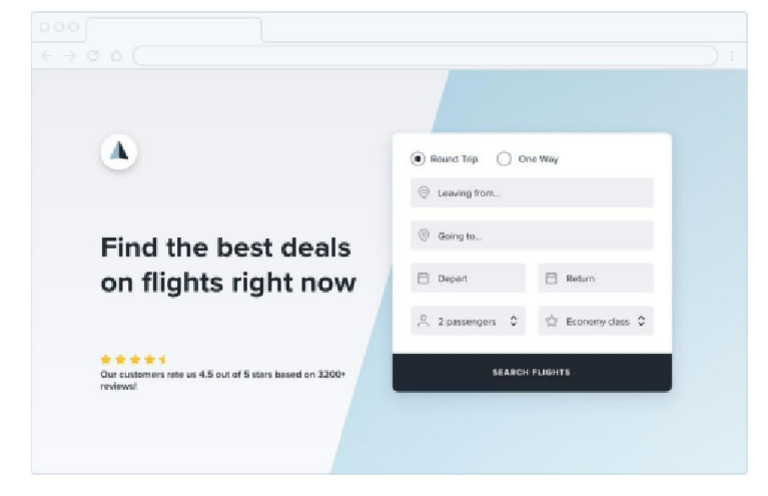Screen dimensions: 768x496
Task: Click the calendar icon in Return field
Action: coord(551,278)
